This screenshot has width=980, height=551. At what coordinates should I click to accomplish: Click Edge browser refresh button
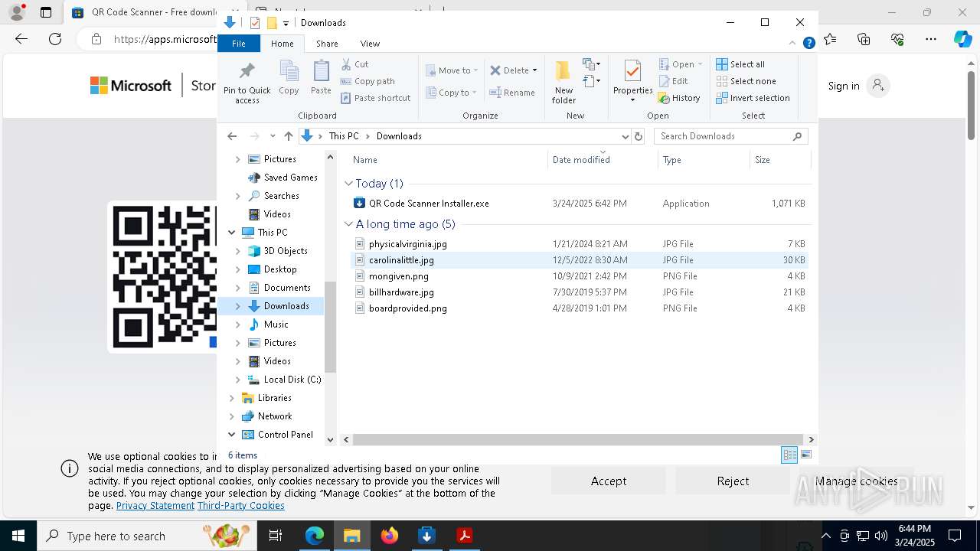pyautogui.click(x=55, y=39)
